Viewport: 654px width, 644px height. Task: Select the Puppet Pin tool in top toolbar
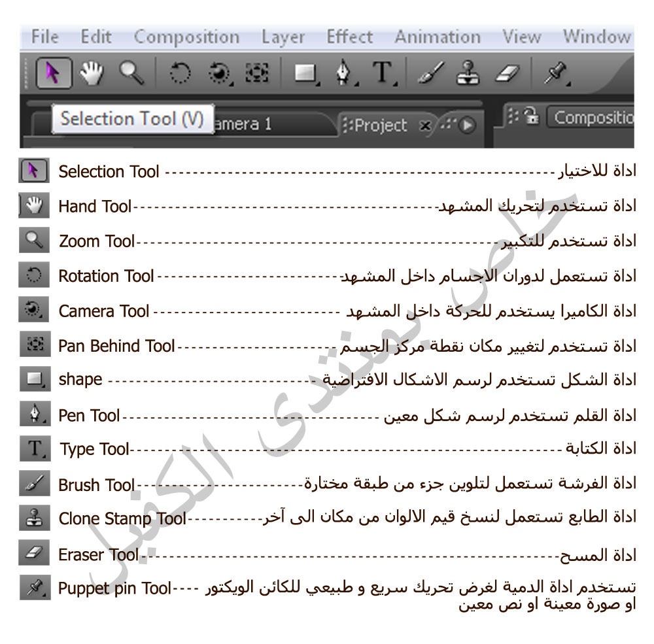[554, 74]
